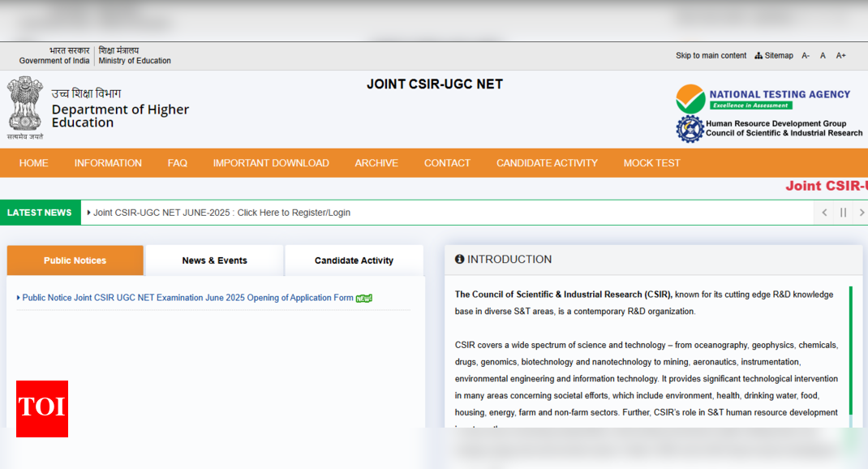Expand the Important Download menu
868x469 pixels.
(271, 163)
